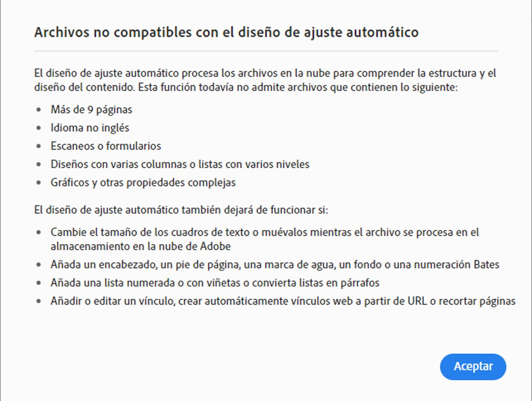Click the dialog background near the top edge

[266, 9]
